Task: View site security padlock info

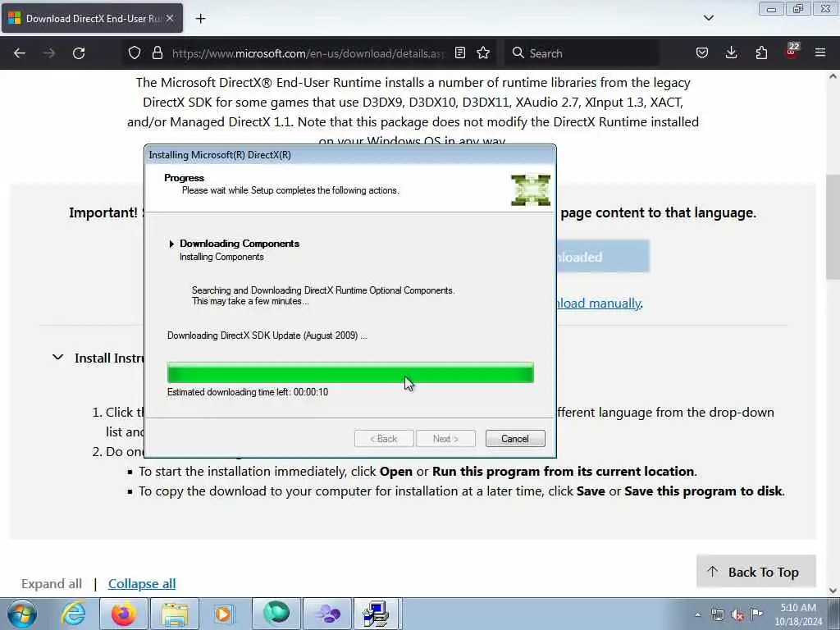Action: coord(157,53)
